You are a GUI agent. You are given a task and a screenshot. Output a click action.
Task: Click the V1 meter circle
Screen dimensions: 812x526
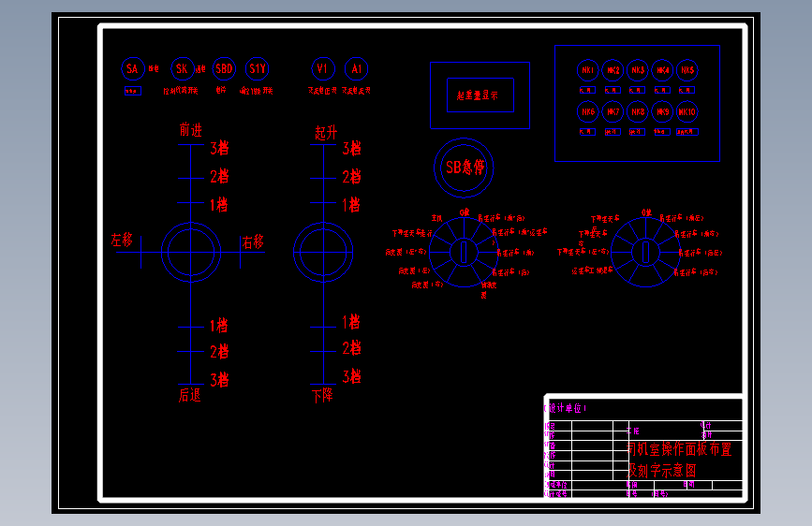[323, 69]
